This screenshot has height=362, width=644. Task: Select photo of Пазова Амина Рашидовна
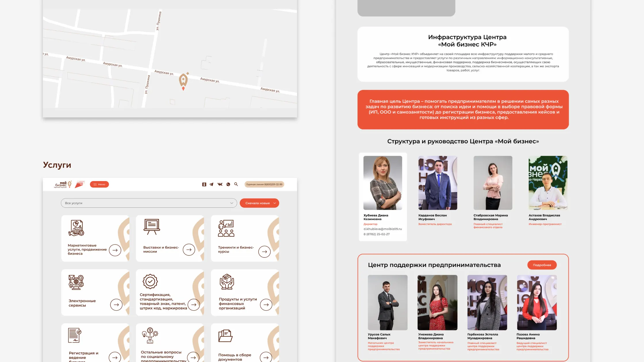click(537, 303)
